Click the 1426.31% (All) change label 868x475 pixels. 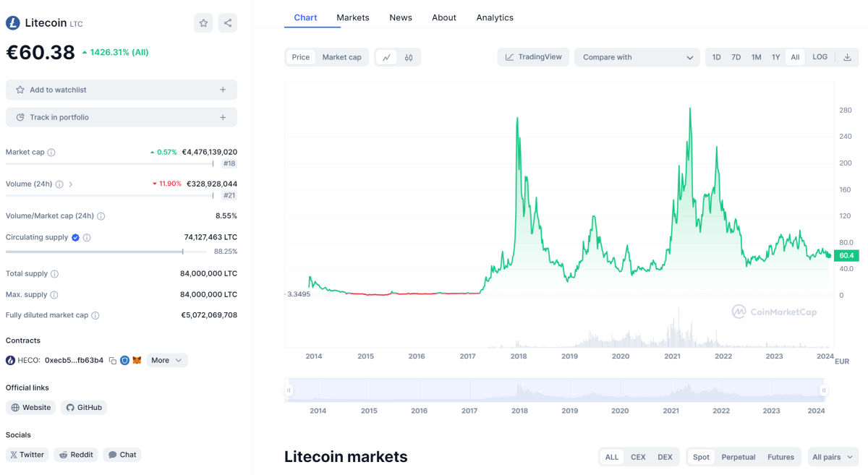point(115,52)
